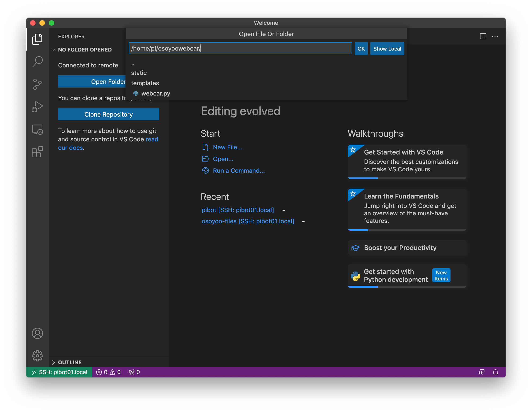
Task: Open the editor More Actions ellipsis
Action: [495, 37]
